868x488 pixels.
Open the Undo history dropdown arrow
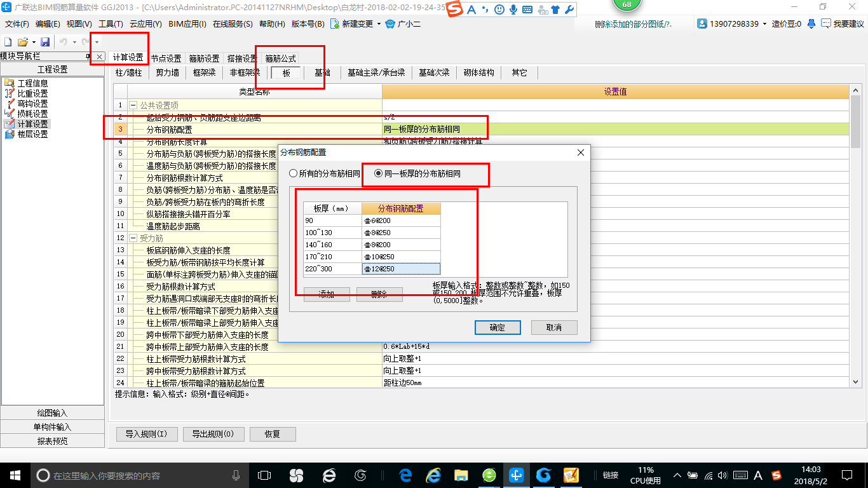tap(74, 42)
